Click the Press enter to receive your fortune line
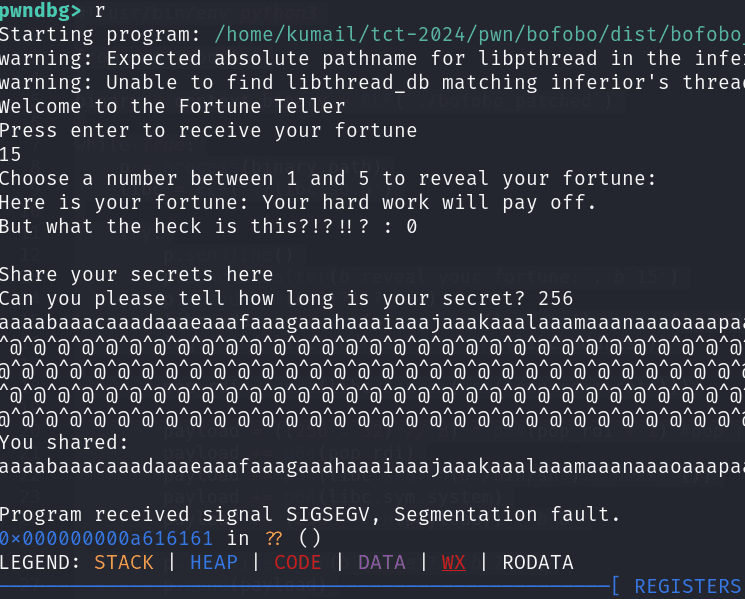745x599 pixels. point(208,131)
